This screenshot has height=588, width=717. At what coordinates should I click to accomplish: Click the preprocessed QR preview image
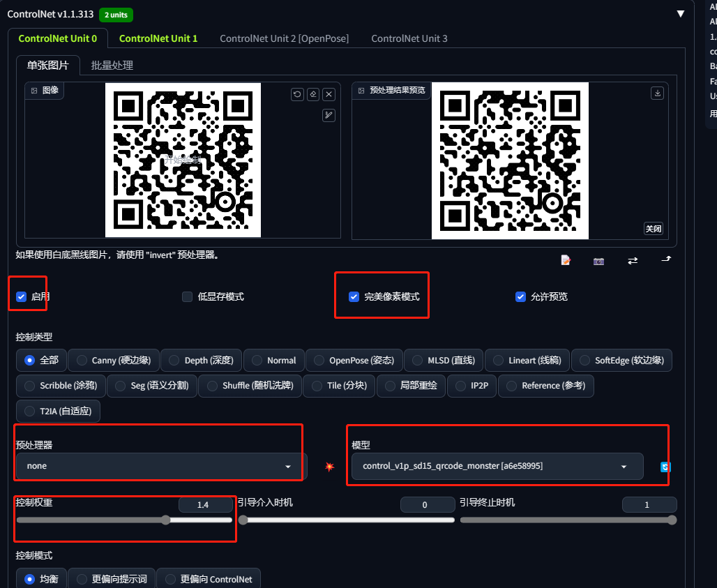(x=510, y=160)
